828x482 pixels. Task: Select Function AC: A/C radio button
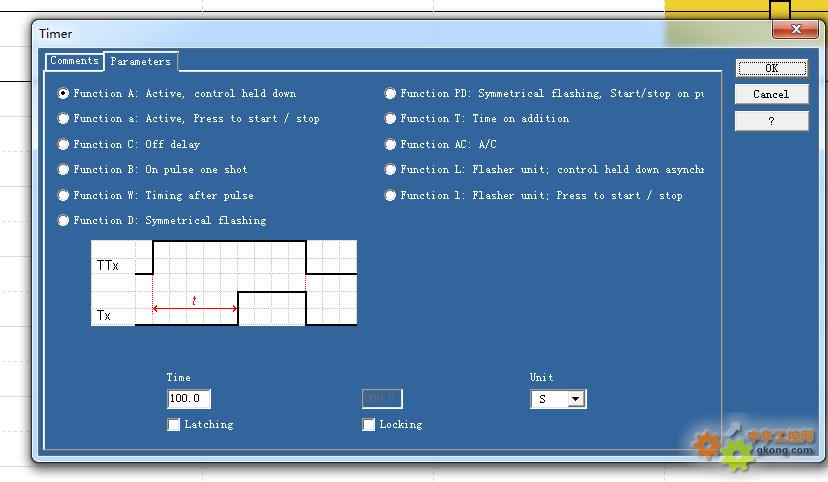[391, 144]
